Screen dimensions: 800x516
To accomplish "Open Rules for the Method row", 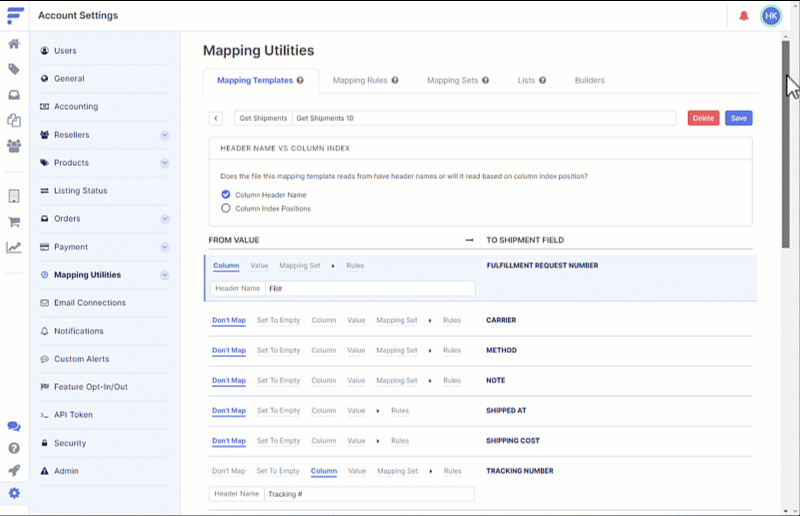I will tap(452, 350).
